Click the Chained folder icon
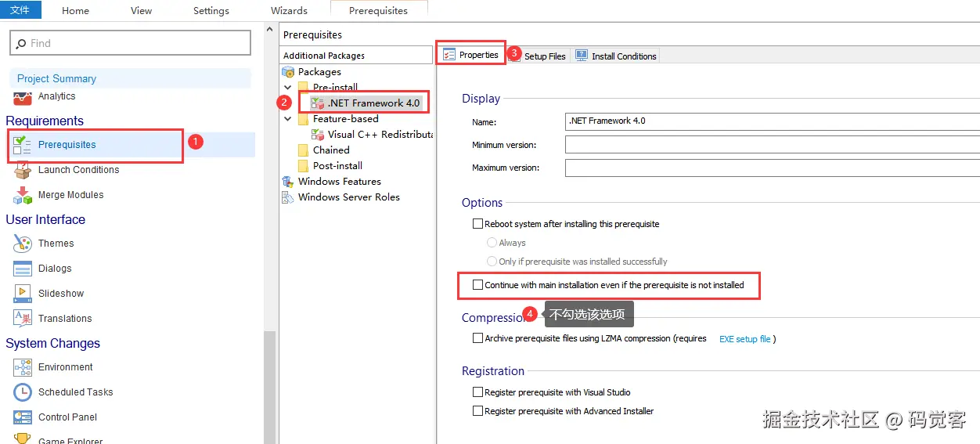The image size is (980, 444). [303, 150]
